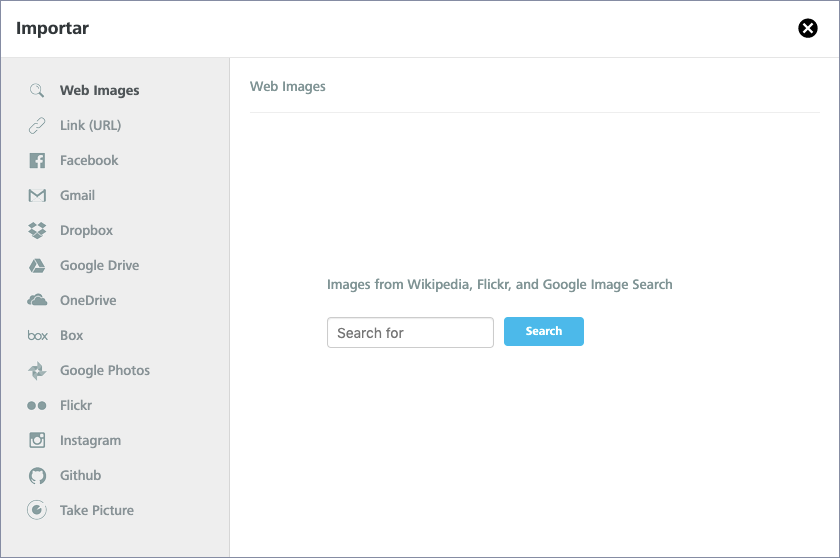This screenshot has width=840, height=558.
Task: Select the Web Images magnifier icon
Action: [x=37, y=90]
